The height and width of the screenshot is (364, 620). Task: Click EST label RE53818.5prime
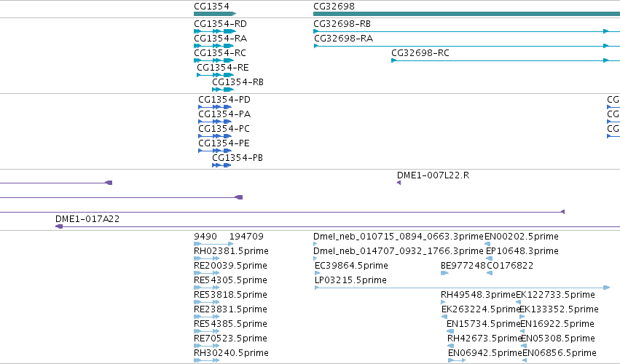coord(230,295)
